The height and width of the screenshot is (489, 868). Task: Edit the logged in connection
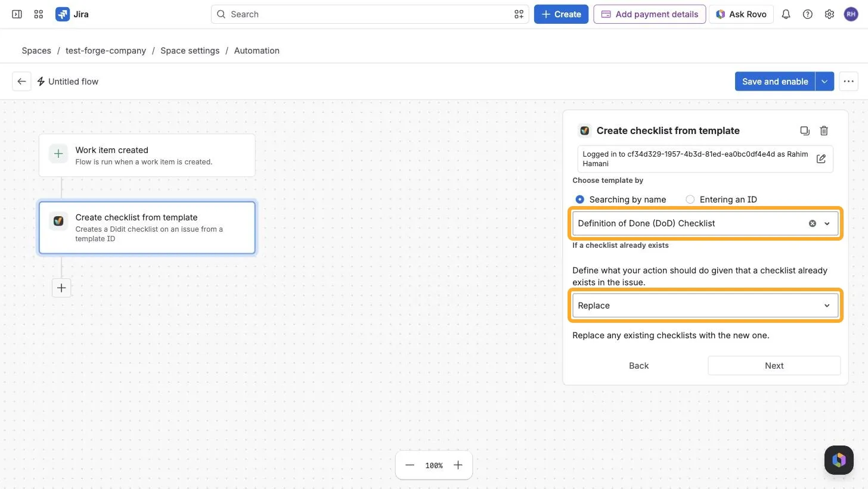821,158
